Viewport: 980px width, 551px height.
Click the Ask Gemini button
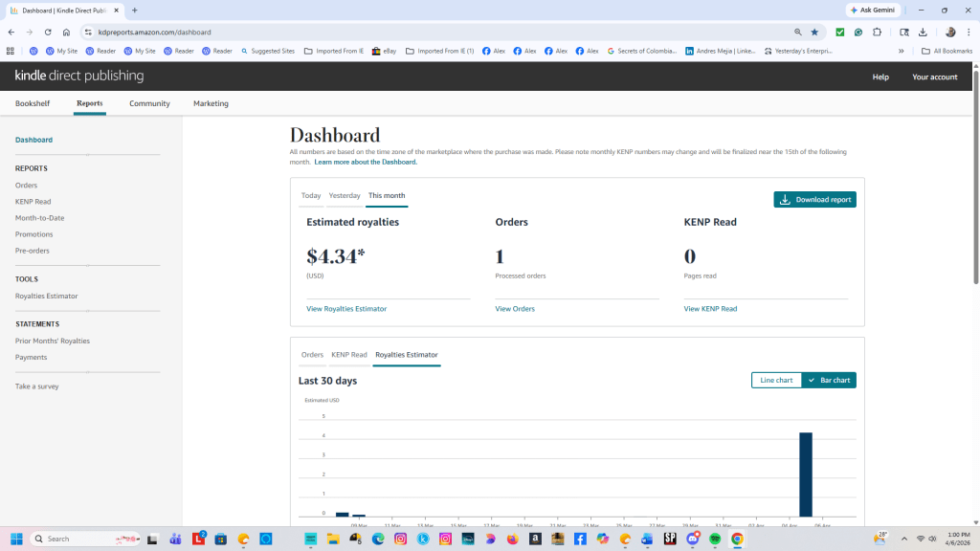(x=873, y=10)
